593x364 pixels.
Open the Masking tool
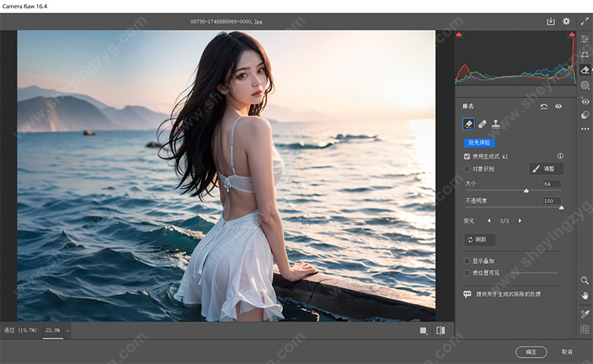pos(585,85)
